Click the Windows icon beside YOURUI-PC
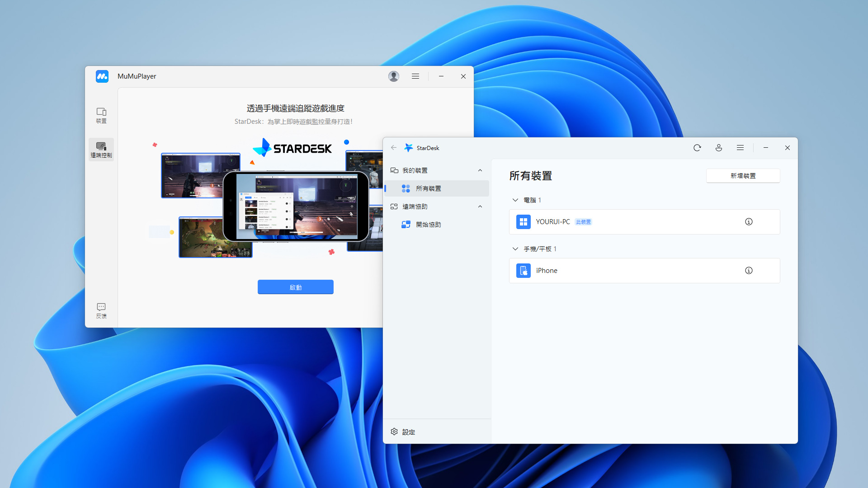868x488 pixels. (524, 222)
